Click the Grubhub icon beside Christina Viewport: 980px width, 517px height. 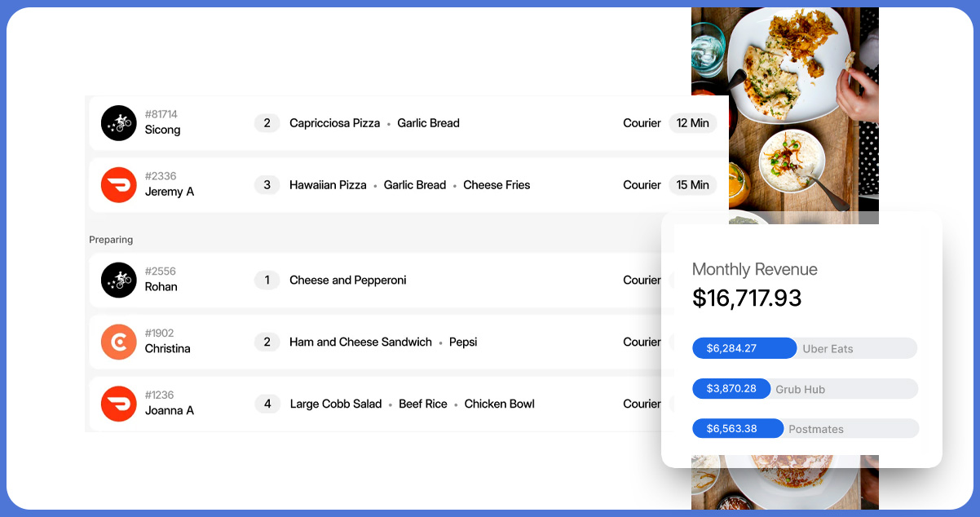click(118, 342)
